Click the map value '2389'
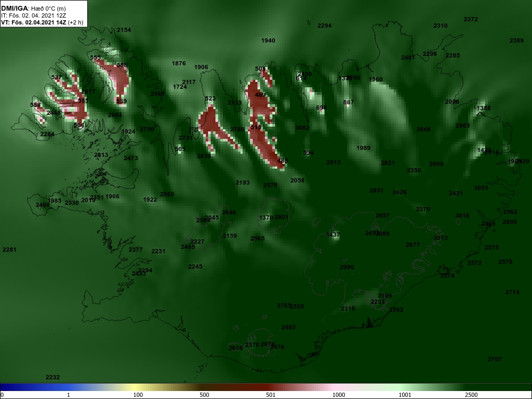 coord(517,40)
